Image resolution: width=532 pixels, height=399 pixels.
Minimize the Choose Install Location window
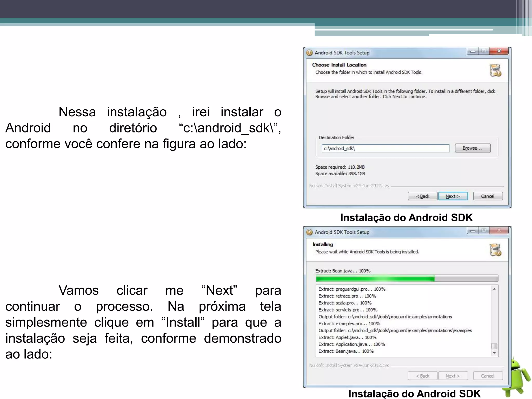(473, 51)
